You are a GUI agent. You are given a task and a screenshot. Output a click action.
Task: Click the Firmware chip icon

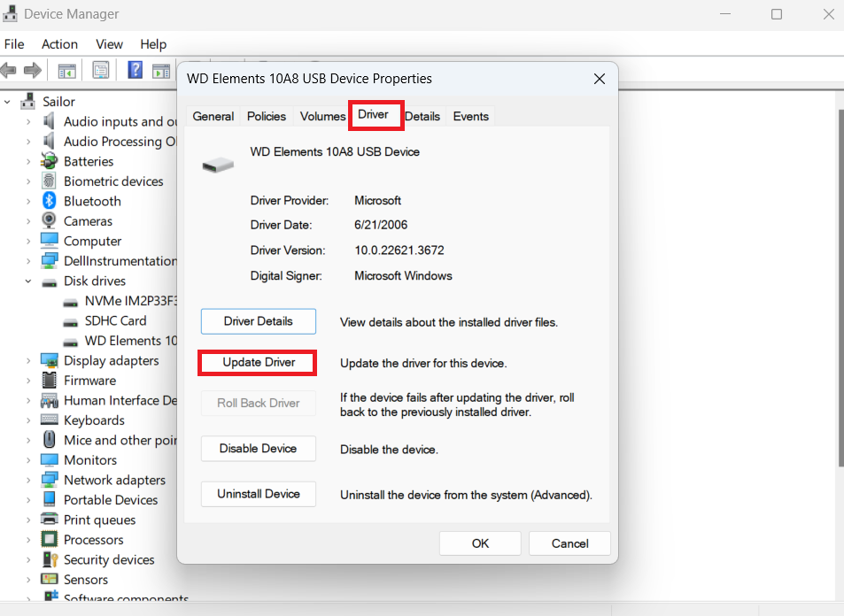coord(49,380)
